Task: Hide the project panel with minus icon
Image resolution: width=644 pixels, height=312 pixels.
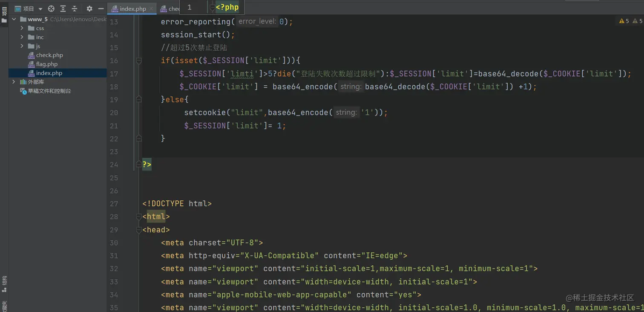Action: tap(101, 9)
